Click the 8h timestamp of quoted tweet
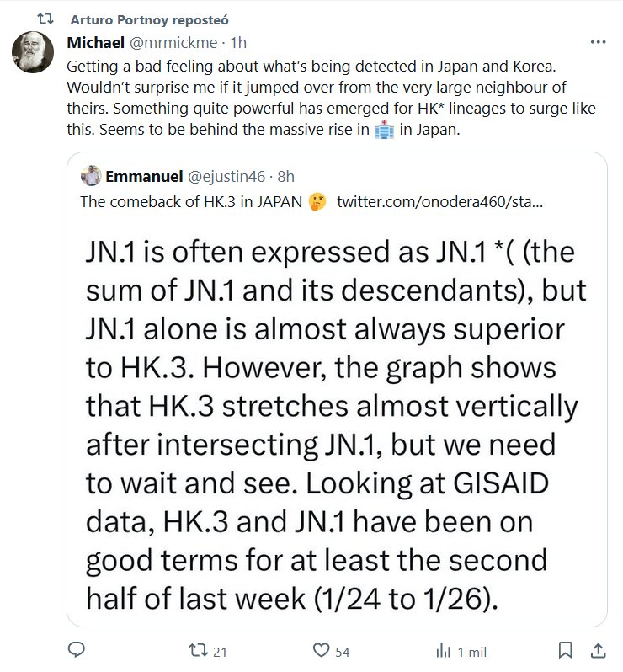 tap(286, 176)
